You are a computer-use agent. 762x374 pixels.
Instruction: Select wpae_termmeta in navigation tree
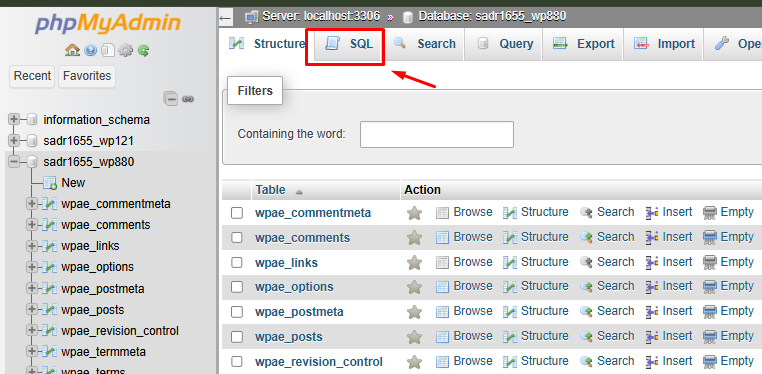(104, 352)
